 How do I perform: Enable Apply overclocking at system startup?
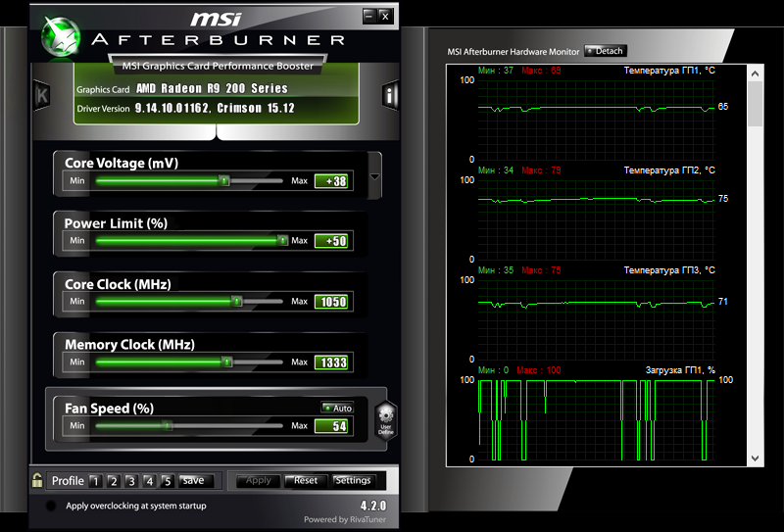point(51,506)
